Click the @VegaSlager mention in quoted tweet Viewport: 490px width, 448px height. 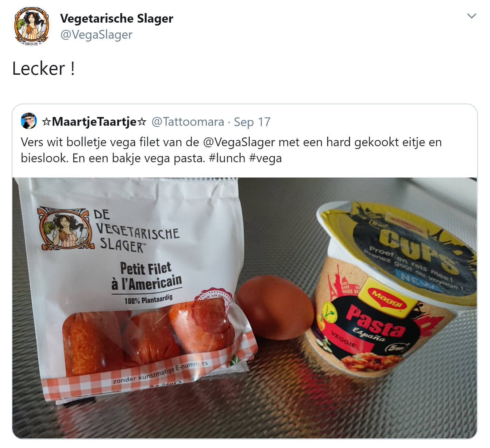click(x=239, y=142)
